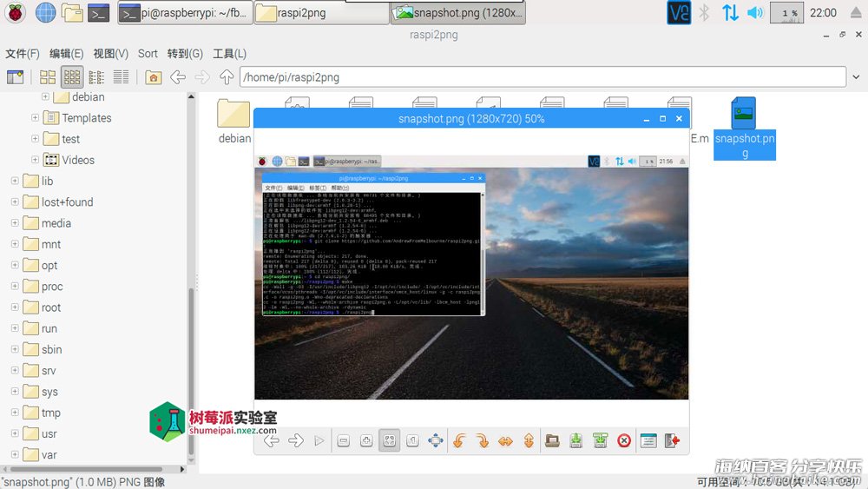
Task: Flip image vertically
Action: 529,441
